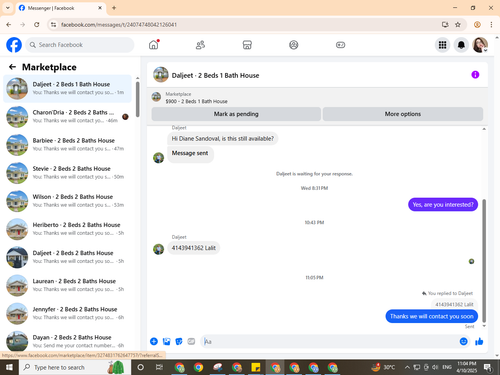The image size is (500, 375).
Task: Click 'Hi Diane Sandoval, is this still available?' message
Action: 223,139
